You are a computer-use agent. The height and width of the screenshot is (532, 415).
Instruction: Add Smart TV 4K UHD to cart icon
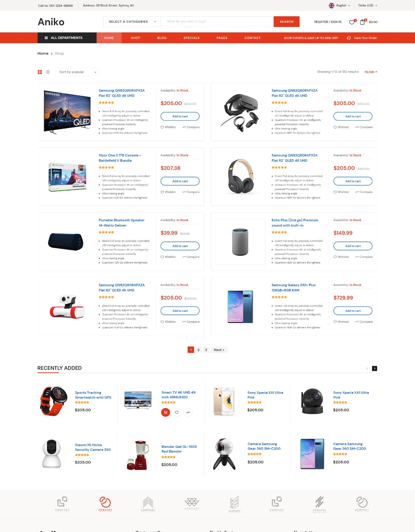(165, 412)
